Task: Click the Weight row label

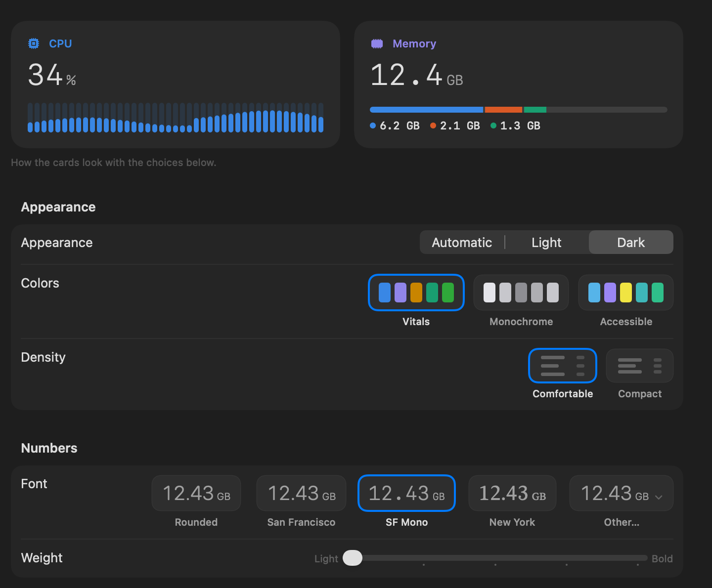Action: (x=42, y=558)
